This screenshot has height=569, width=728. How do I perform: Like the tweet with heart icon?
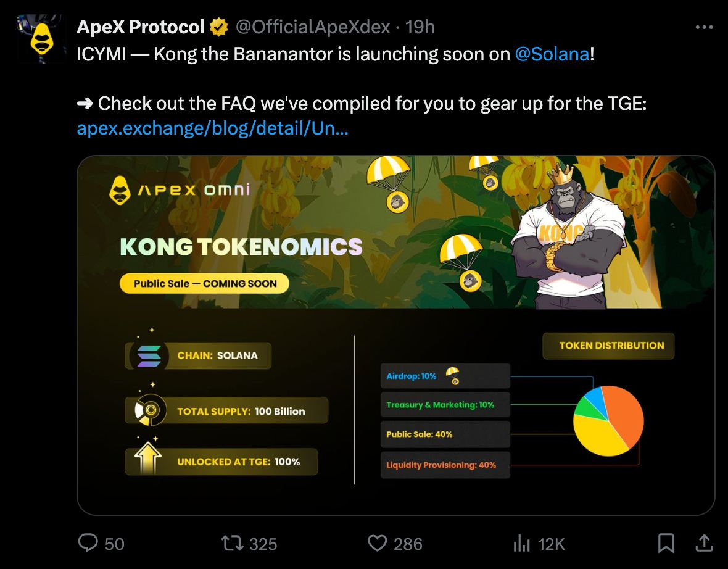(x=377, y=543)
